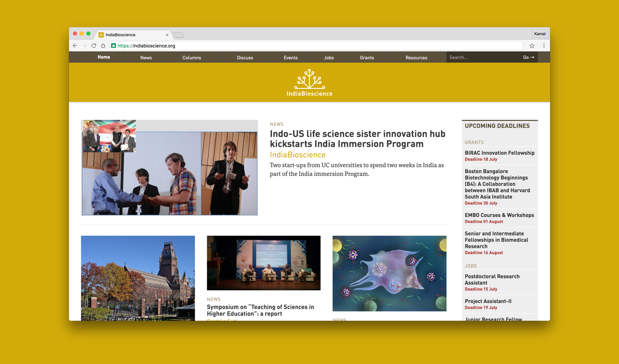Bookmark the page with the star icon
Viewport: 619px width, 364px height.
tap(532, 46)
